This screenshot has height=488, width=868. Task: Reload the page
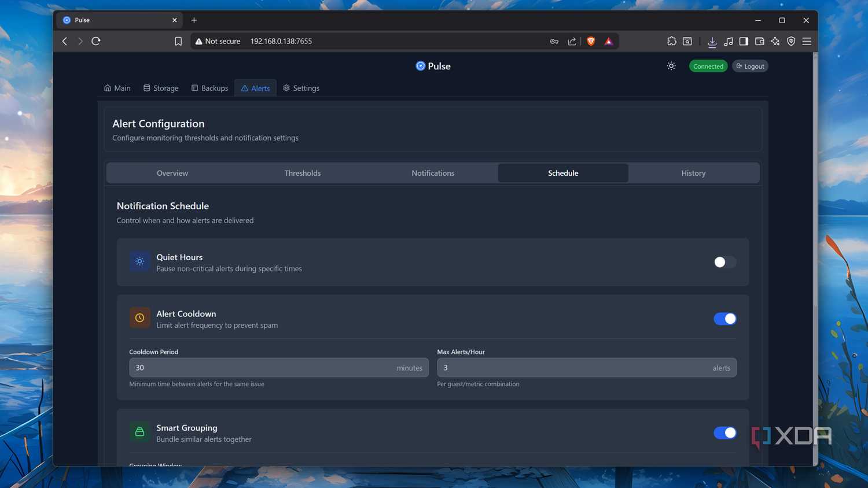tap(96, 41)
